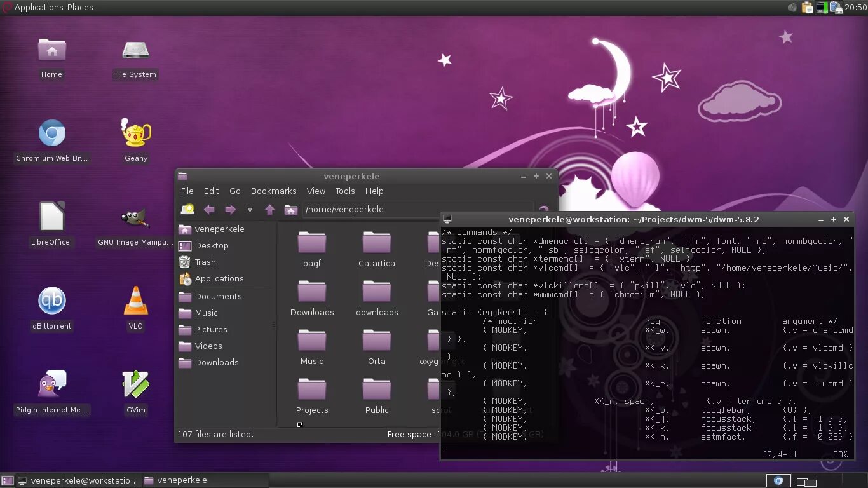Open the clipboard manager tray icon
Viewport: 868px width, 488px height.
(808, 8)
